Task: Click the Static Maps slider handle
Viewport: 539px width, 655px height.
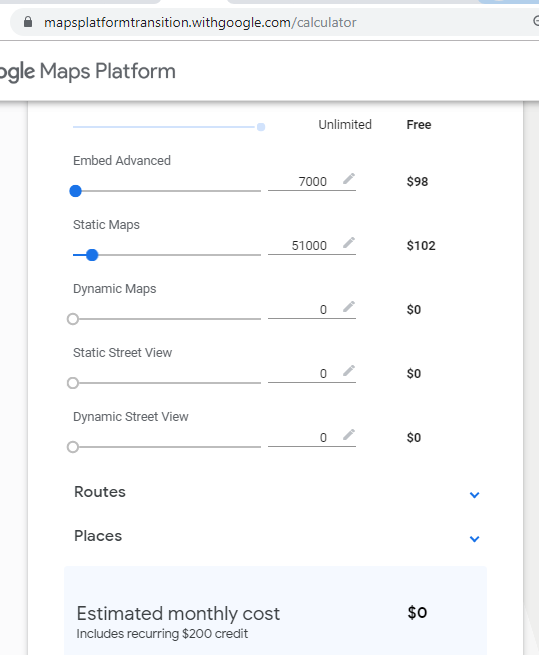Action: (92, 255)
